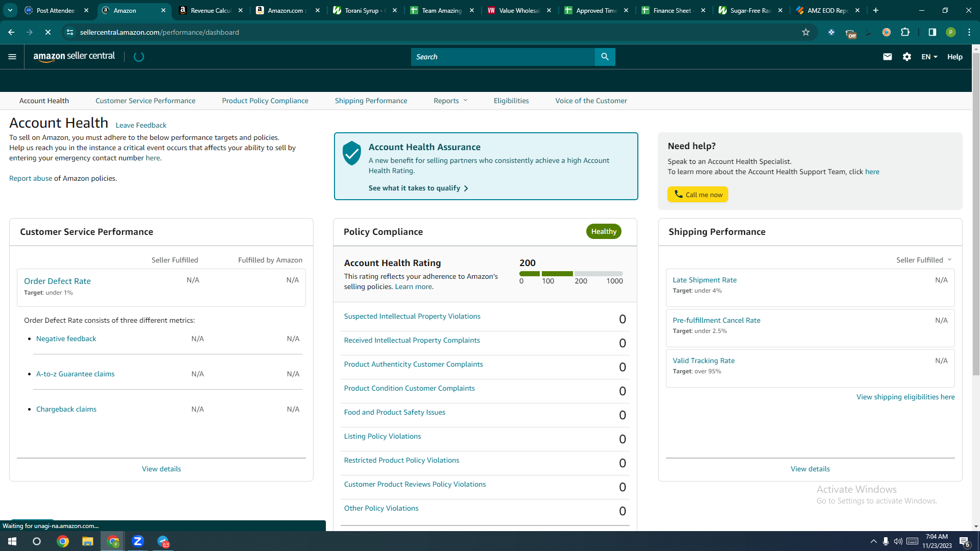This screenshot has width=980, height=551.
Task: Click View shipping eligibilities here
Action: coord(905,397)
